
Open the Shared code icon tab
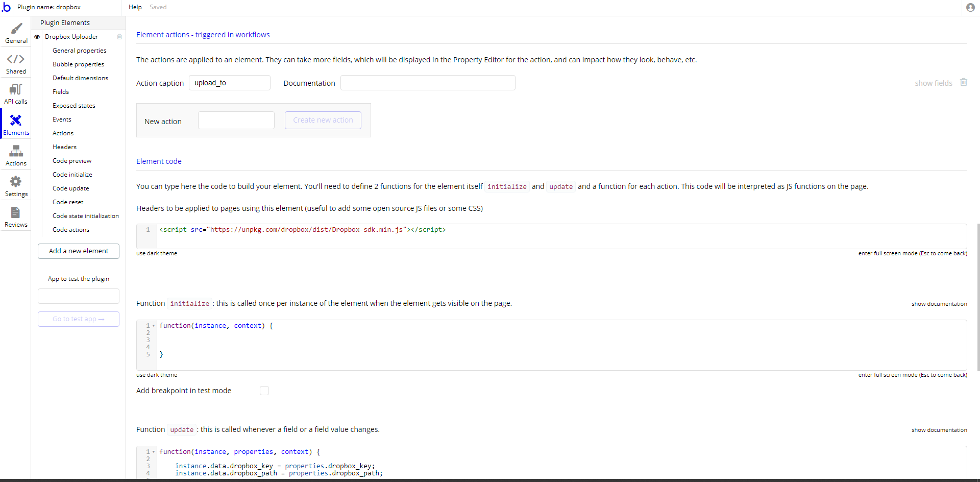point(16,59)
